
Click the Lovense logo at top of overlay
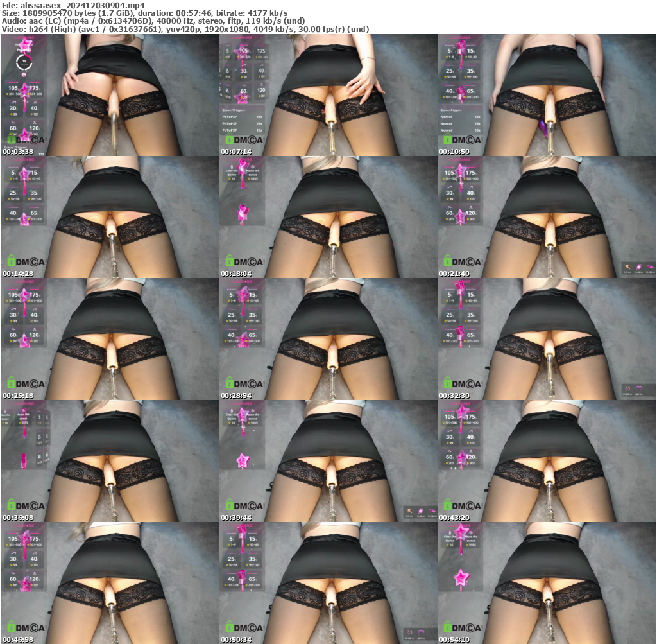point(24,37)
